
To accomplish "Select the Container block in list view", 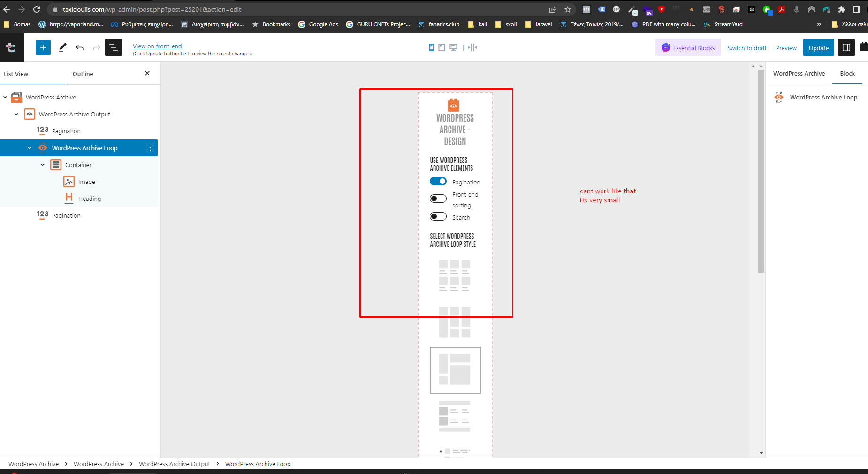I will tap(78, 165).
